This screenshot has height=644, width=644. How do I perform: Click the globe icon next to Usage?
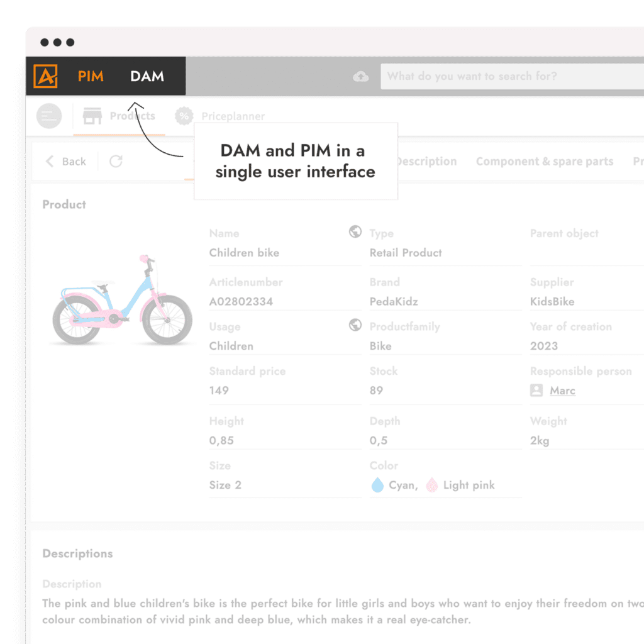pyautogui.click(x=355, y=325)
